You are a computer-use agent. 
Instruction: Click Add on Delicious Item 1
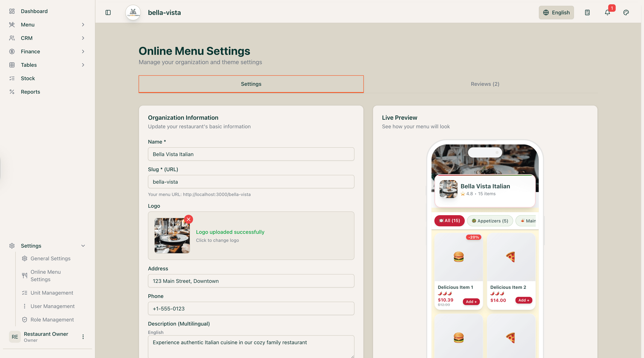pyautogui.click(x=471, y=302)
